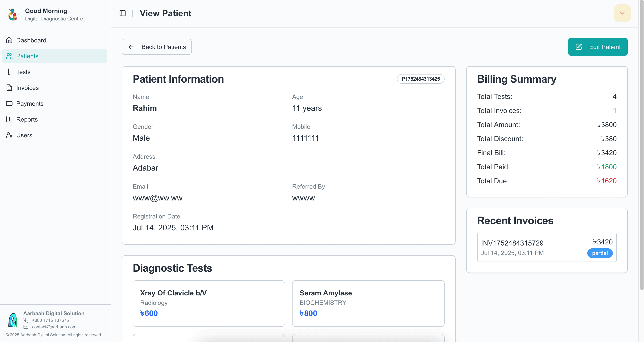This screenshot has width=644, height=342.
Task: Click the Invoices document icon
Action: 9,88
